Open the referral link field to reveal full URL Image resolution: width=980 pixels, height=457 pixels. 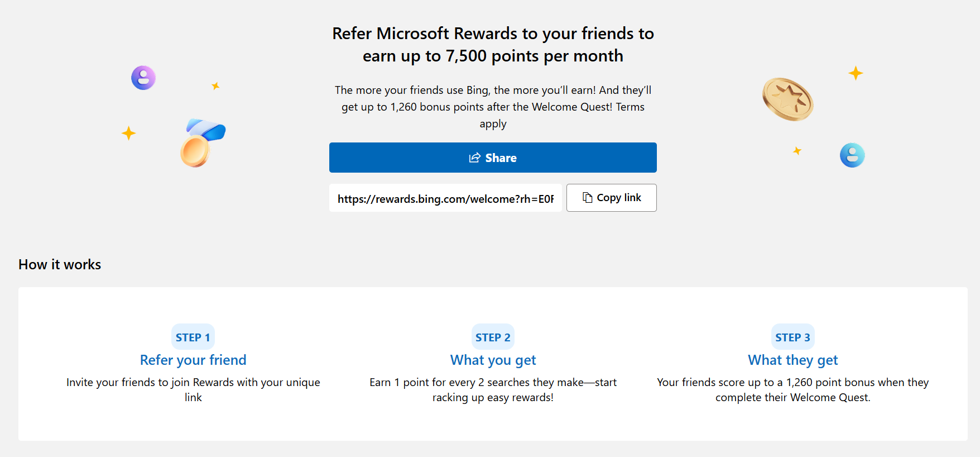[445, 198]
